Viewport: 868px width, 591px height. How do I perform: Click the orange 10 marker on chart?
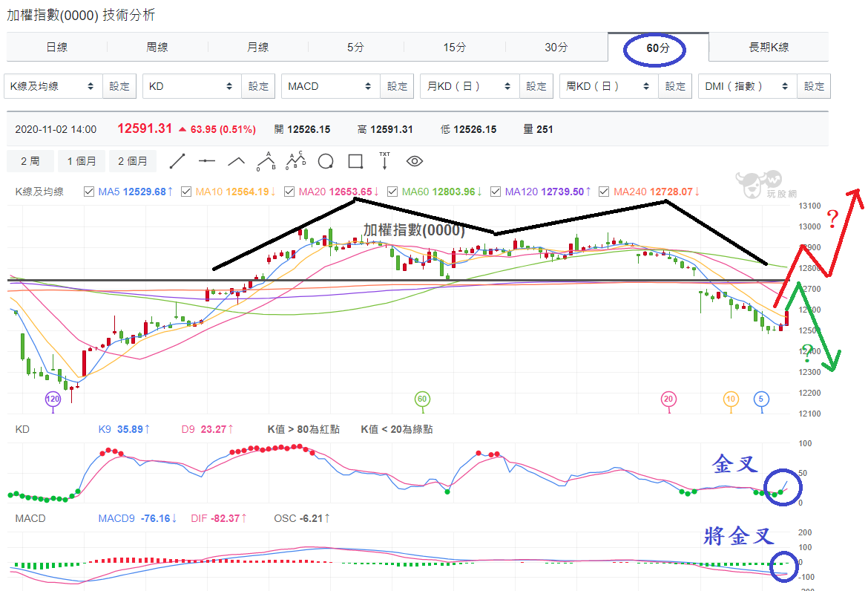click(731, 399)
